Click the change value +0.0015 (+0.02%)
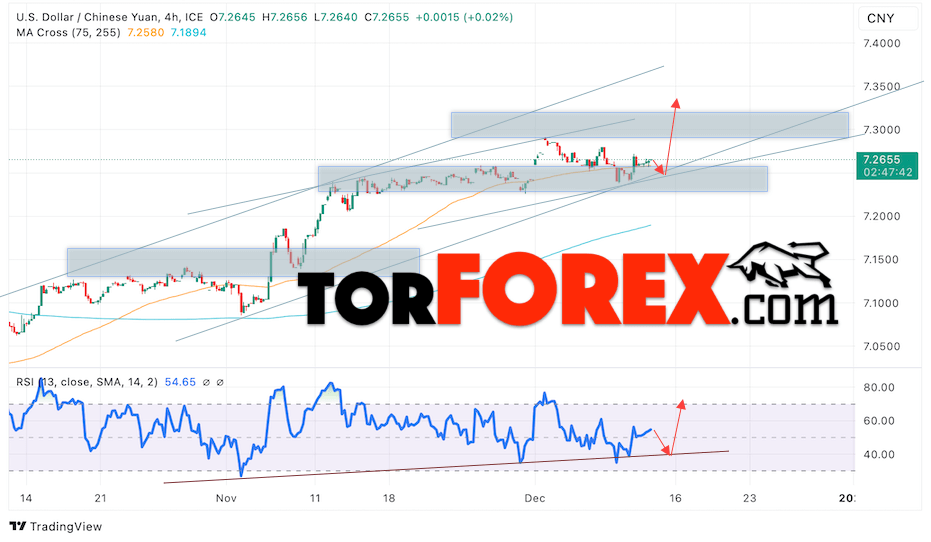Screen dimensions: 931x542 [x=464, y=17]
